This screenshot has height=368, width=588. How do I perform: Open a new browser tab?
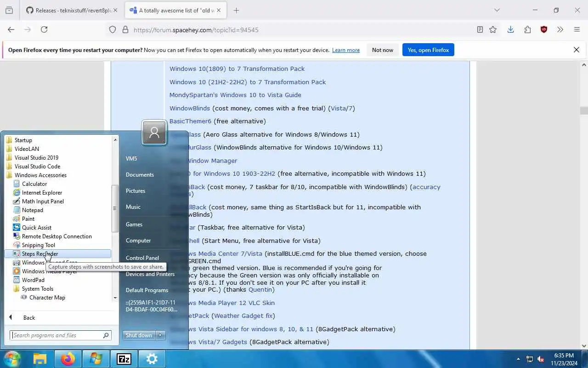coord(236,10)
